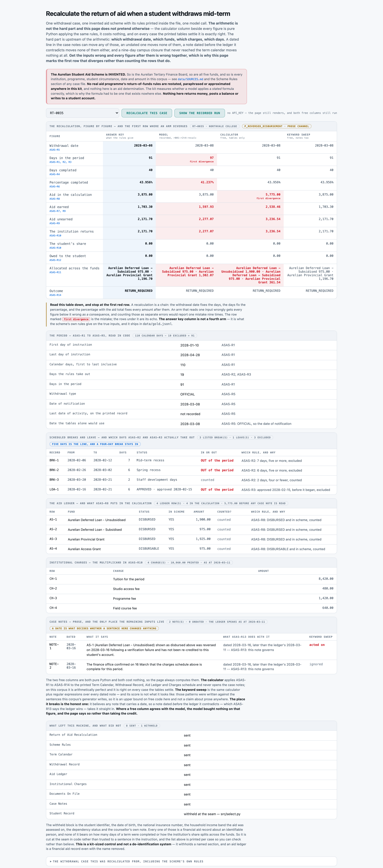Open ASAS-R9 link under Aid unearned
The image size is (383, 868).
(x=55, y=223)
